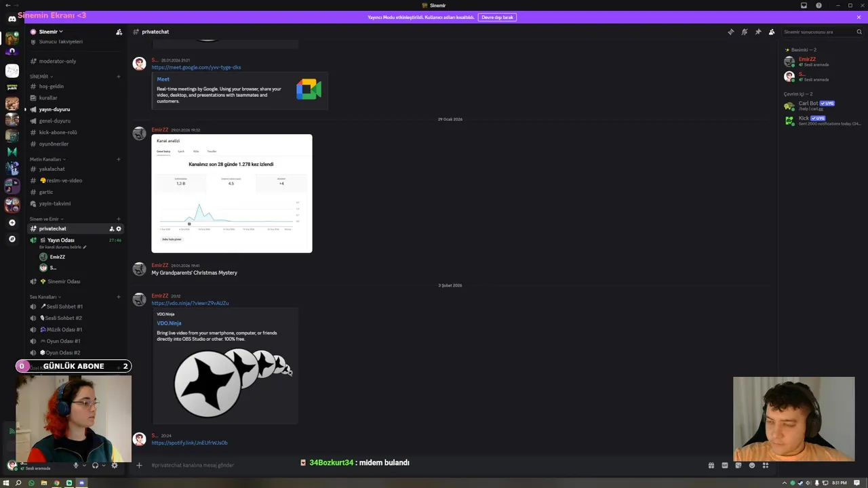Screen dimensions: 868x488
Task: Click Devre dışı bırak streamer mode button
Action: (x=497, y=17)
